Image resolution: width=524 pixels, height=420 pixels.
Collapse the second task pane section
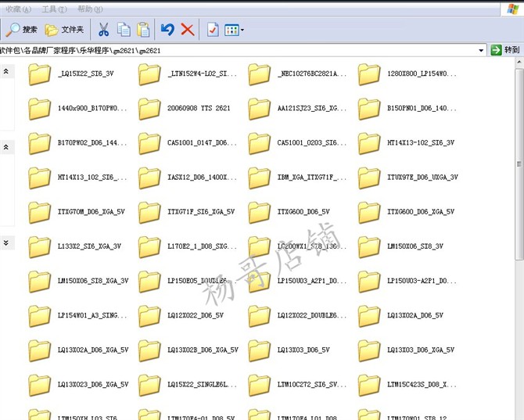point(6,147)
